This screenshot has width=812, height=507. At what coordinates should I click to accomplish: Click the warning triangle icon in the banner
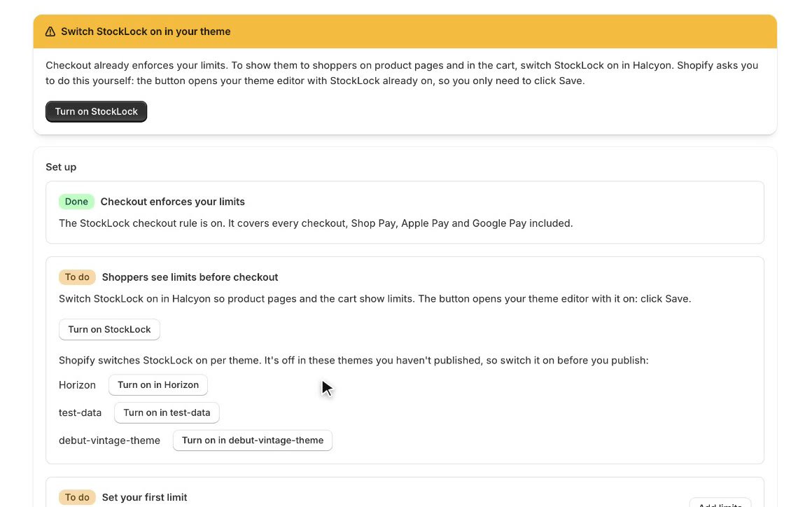pyautogui.click(x=50, y=32)
